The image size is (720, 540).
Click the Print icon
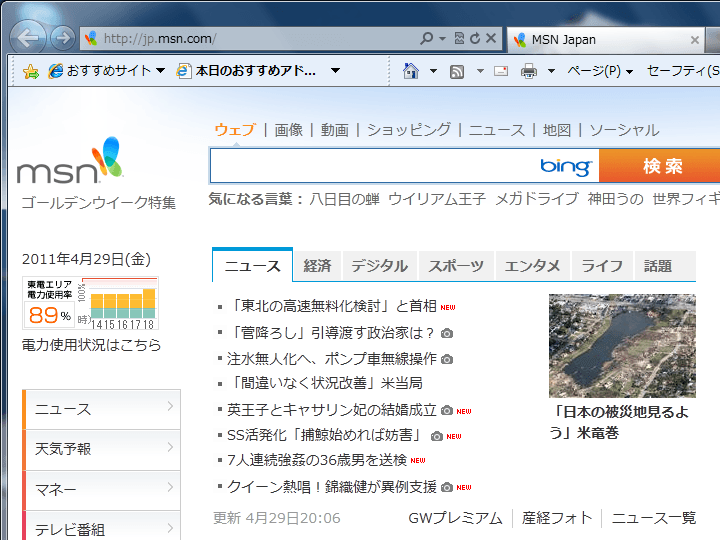click(529, 71)
